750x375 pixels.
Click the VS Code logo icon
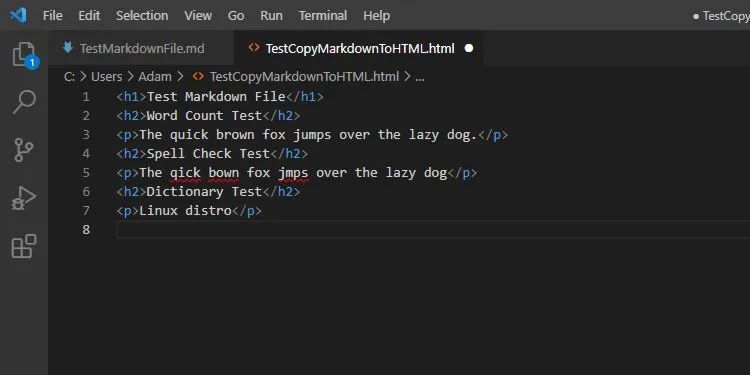tap(18, 15)
